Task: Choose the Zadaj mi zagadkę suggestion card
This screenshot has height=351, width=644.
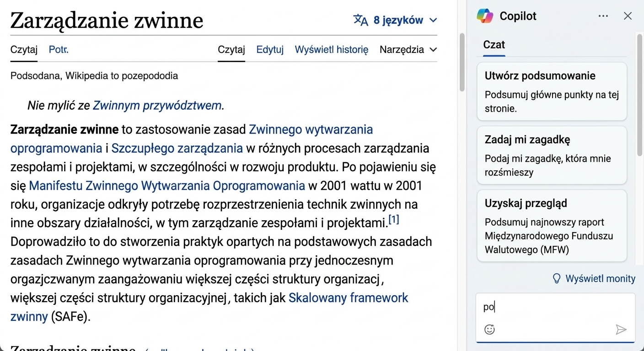Action: (x=552, y=155)
